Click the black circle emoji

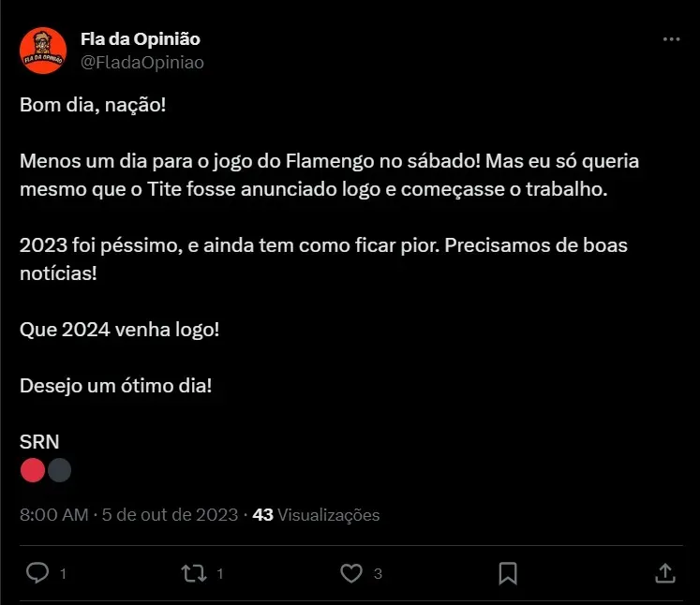point(59,470)
